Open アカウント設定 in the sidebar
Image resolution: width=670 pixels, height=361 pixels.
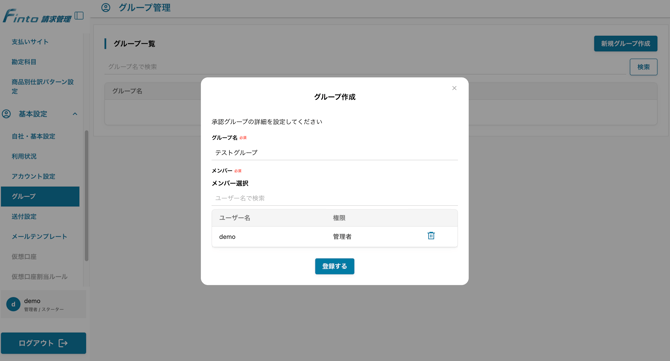33,176
